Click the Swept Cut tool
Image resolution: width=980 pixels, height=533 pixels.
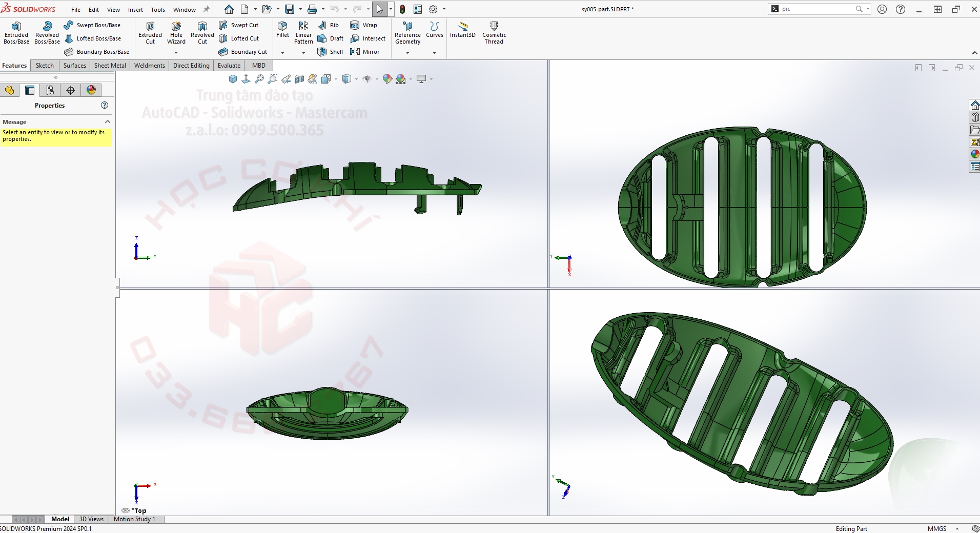click(x=239, y=25)
